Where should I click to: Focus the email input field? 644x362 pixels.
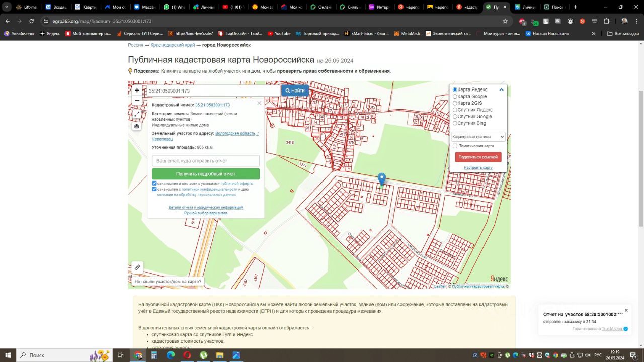(x=206, y=161)
